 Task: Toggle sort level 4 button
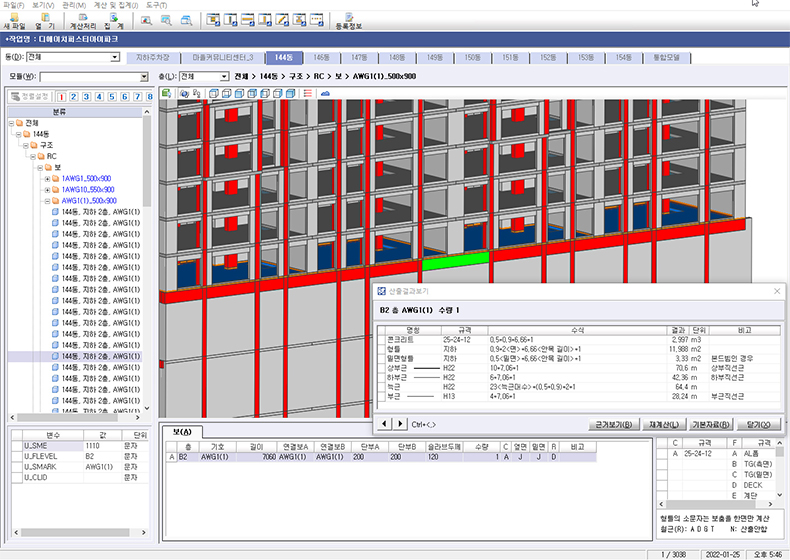[99, 96]
